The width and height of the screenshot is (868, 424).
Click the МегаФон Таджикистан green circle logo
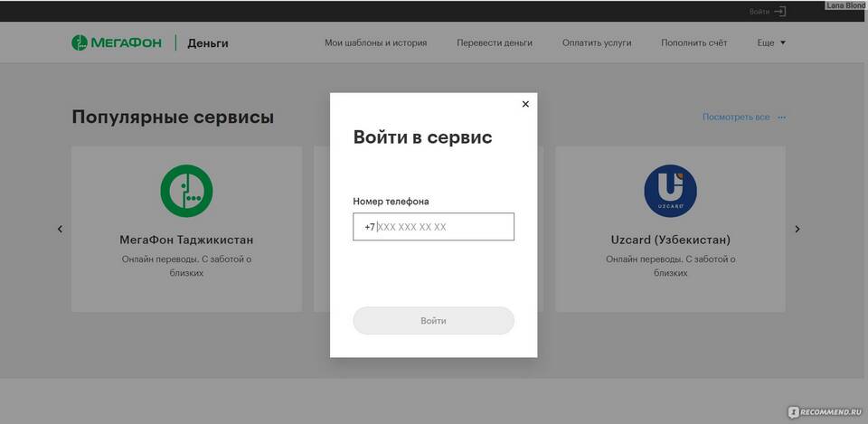[186, 191]
